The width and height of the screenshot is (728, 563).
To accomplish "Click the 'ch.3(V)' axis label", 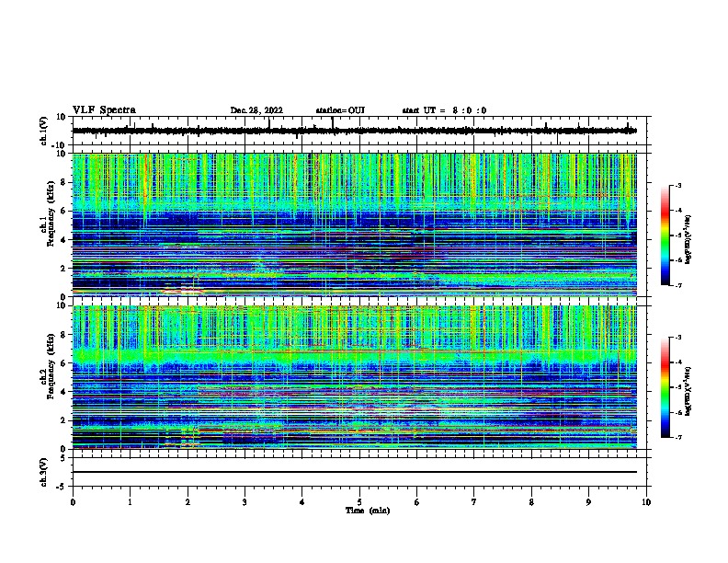I will coord(44,472).
